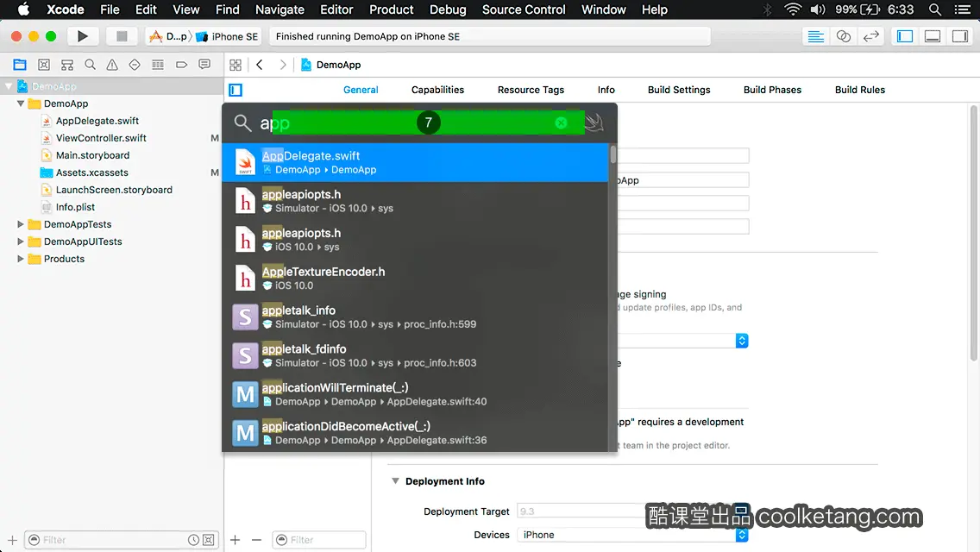Show recently modified files filter icon
980x552 pixels.
pos(193,540)
